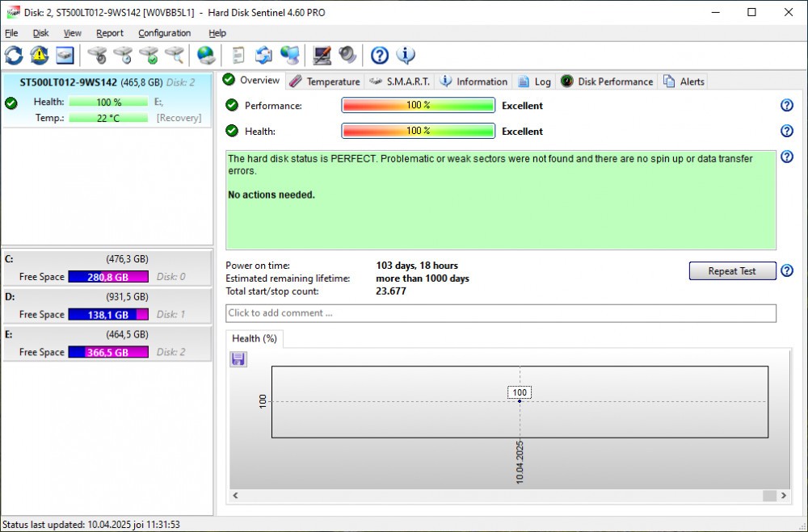Viewport: 808px width, 532px height.
Task: Select drive D: partition entry
Action: [x=107, y=306]
